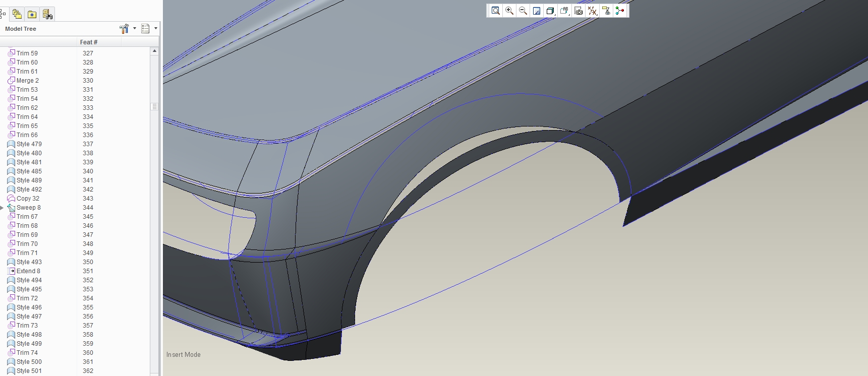Viewport: 868px width, 376px height.
Task: Click the Style 494 feature icon
Action: tap(11, 280)
